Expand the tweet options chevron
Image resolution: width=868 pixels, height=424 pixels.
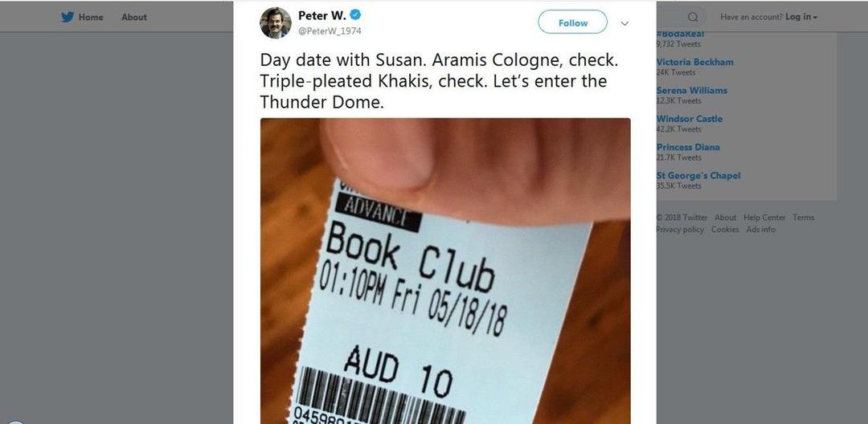624,23
